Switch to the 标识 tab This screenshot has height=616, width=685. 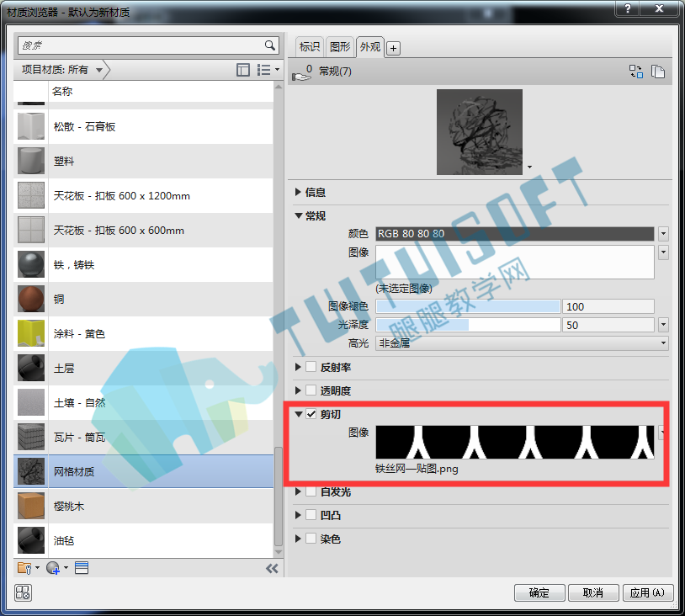310,47
